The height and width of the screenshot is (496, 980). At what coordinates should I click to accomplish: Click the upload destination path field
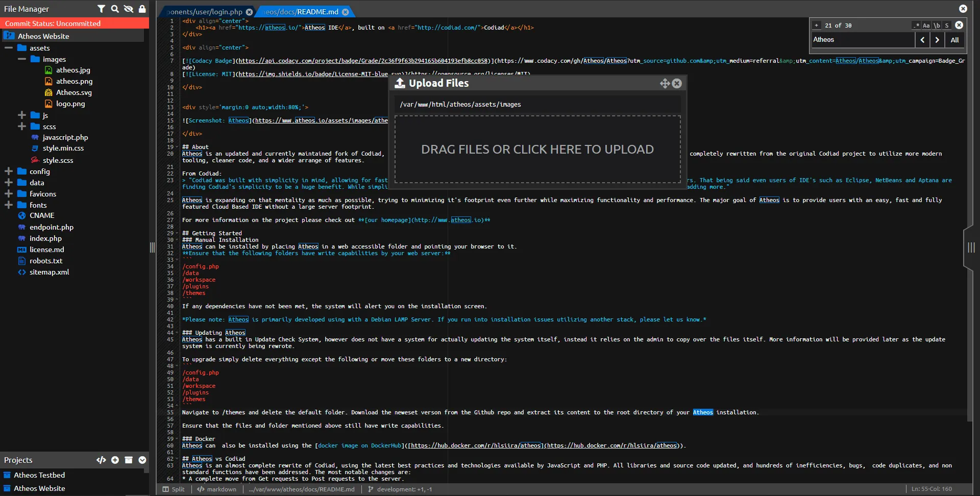538,104
